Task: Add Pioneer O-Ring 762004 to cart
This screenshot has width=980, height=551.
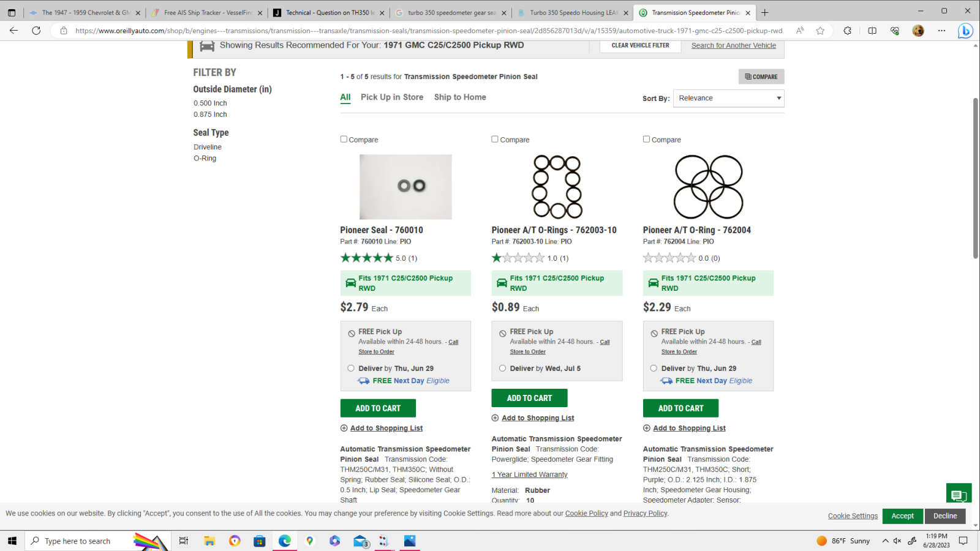Action: (680, 408)
